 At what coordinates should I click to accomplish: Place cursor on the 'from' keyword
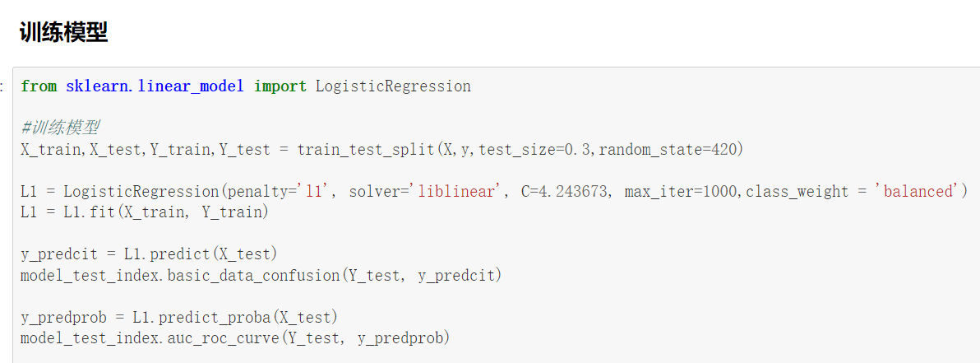39,86
